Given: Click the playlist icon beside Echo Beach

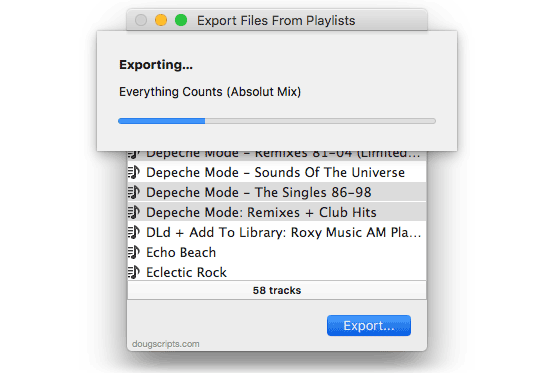Looking at the screenshot, I should coord(134,252).
